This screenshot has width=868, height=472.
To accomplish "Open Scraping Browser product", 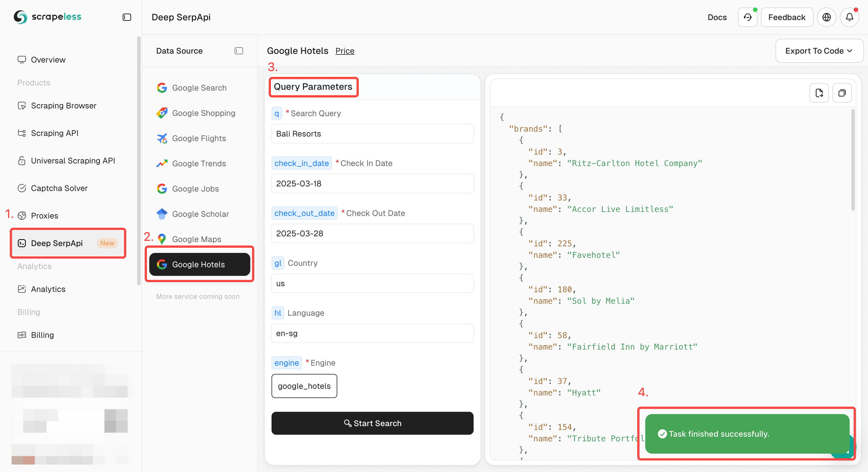I will pos(63,106).
